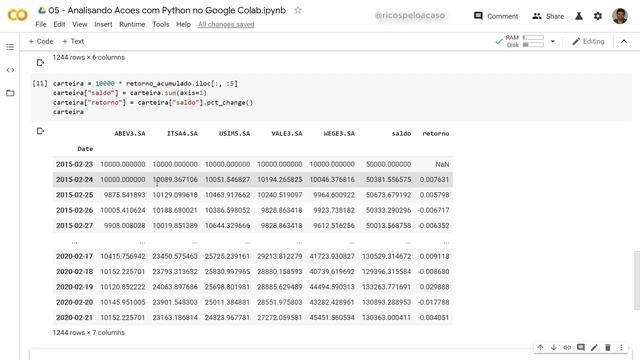Screen dimensions: 640x360
Task: Open the user account avatar
Action: click(x=620, y=16)
